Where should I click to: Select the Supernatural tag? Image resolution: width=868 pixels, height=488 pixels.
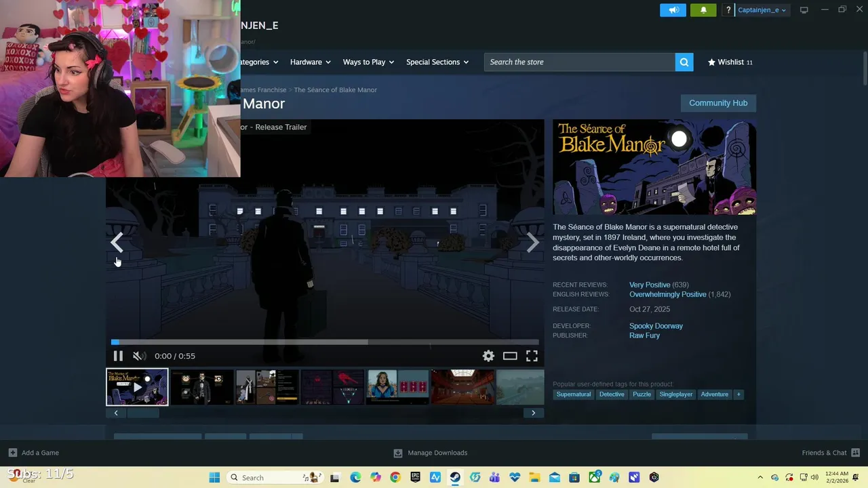[x=574, y=394]
